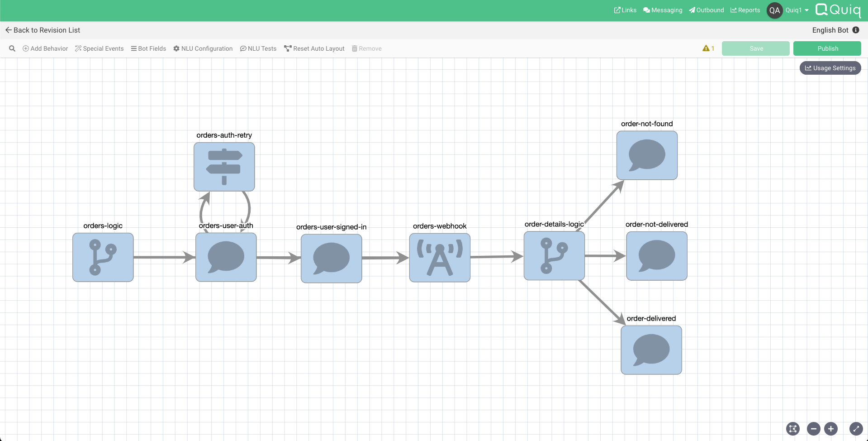Click the order-not-delivered label

coord(657,224)
